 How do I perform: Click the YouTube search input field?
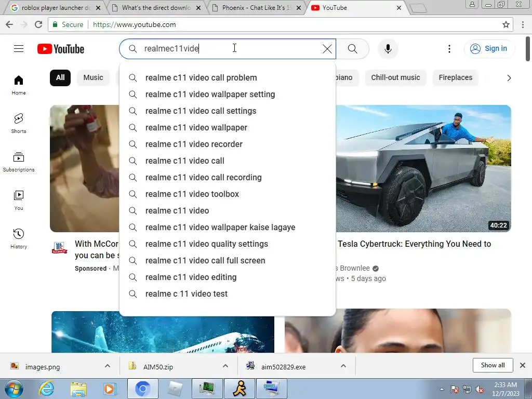228,49
